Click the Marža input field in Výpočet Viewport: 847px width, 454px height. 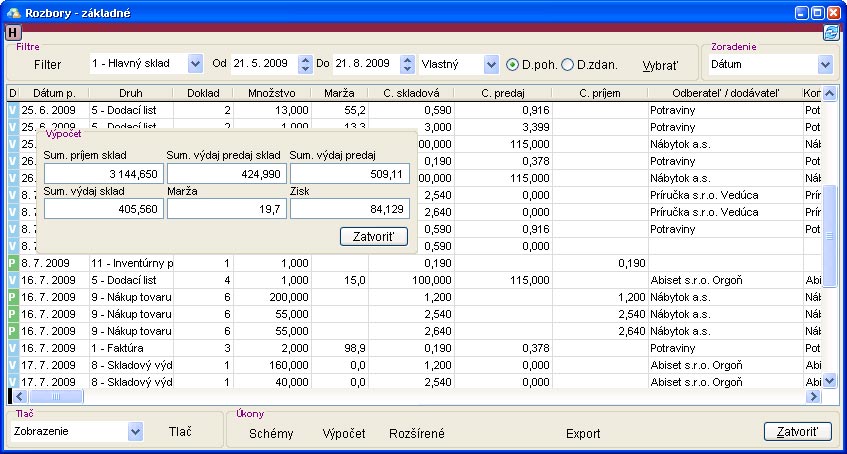[x=226, y=209]
